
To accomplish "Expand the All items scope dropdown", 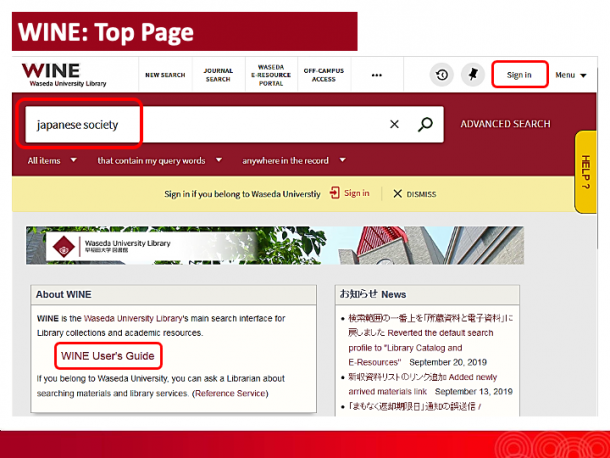I will tap(52, 160).
